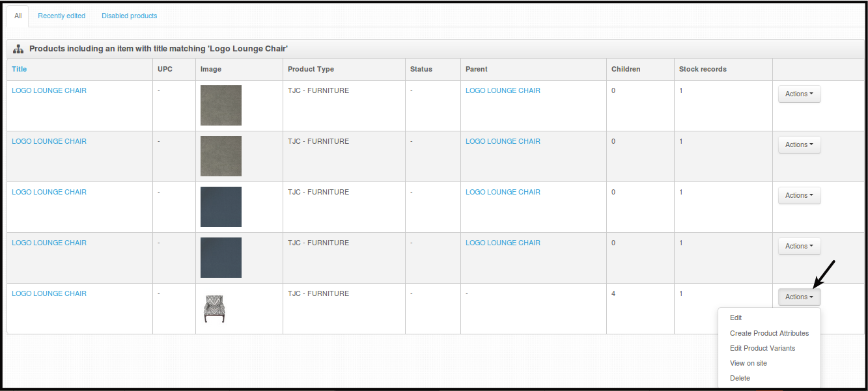Open the Actions dropdown in the first product row
868x391 pixels.
click(799, 94)
